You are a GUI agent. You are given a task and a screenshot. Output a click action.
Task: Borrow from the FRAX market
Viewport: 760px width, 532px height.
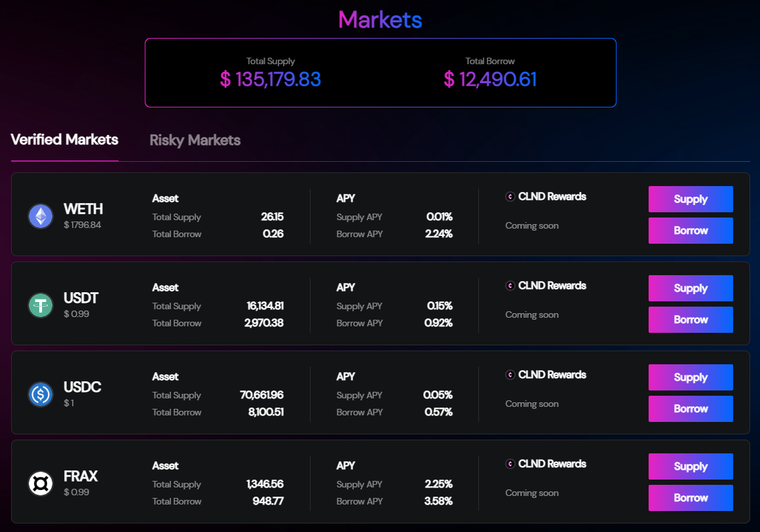click(691, 498)
